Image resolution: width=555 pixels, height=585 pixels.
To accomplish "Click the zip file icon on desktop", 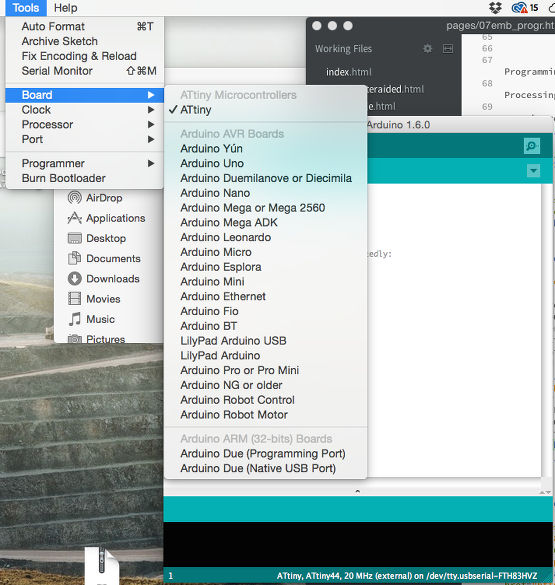I will click(101, 565).
